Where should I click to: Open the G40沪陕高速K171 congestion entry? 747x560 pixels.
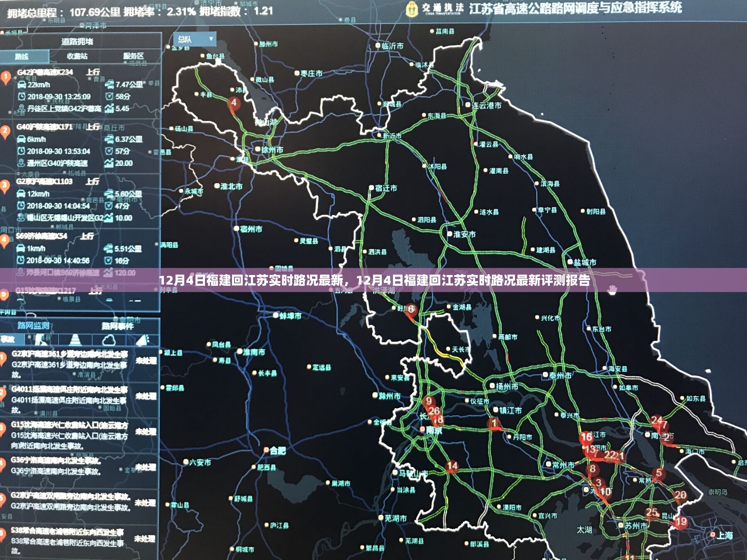pyautogui.click(x=81, y=145)
